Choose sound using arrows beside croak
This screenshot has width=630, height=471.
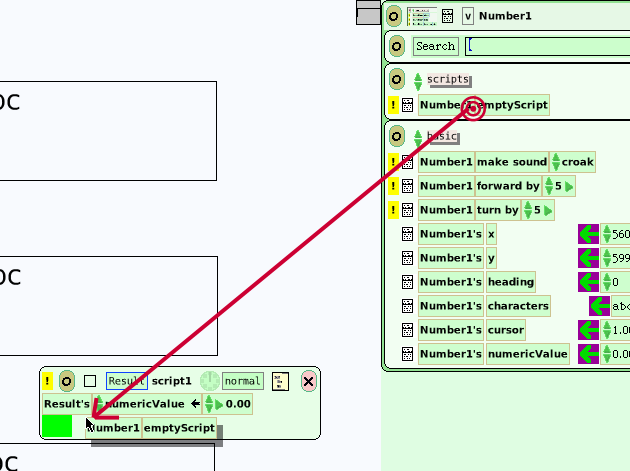coord(556,162)
